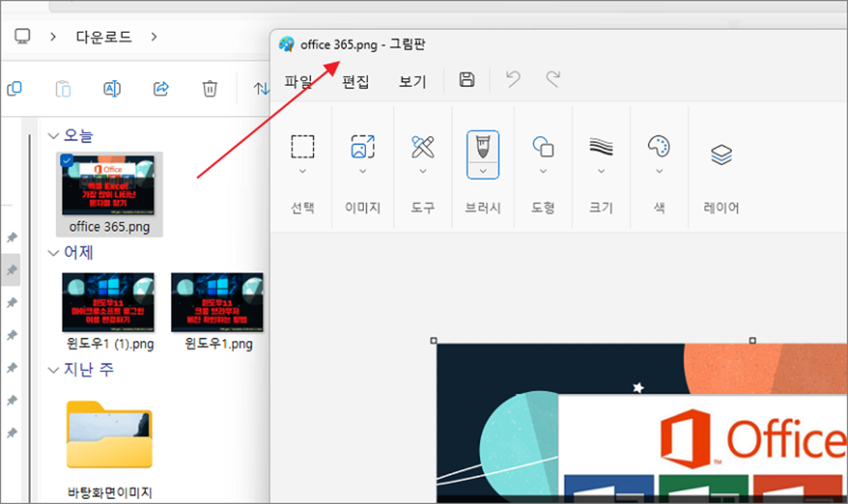Screen dimensions: 848x504
Task: Click the 바탕화면이미지 folder name
Action: pyautogui.click(x=110, y=493)
